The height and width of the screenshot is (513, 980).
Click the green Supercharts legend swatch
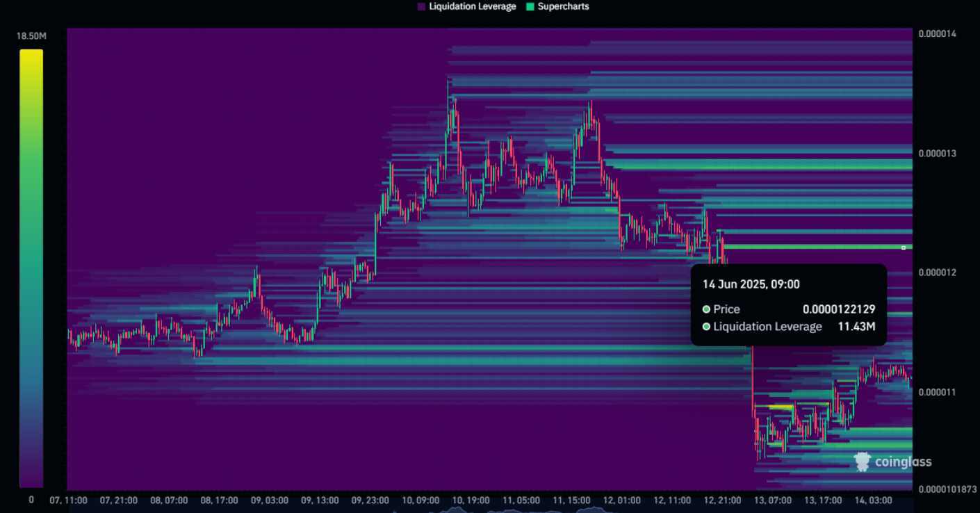[x=530, y=6]
